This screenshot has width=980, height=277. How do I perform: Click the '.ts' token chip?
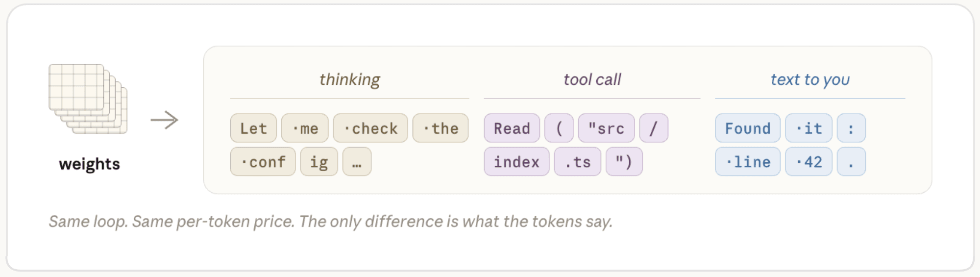[x=577, y=162]
